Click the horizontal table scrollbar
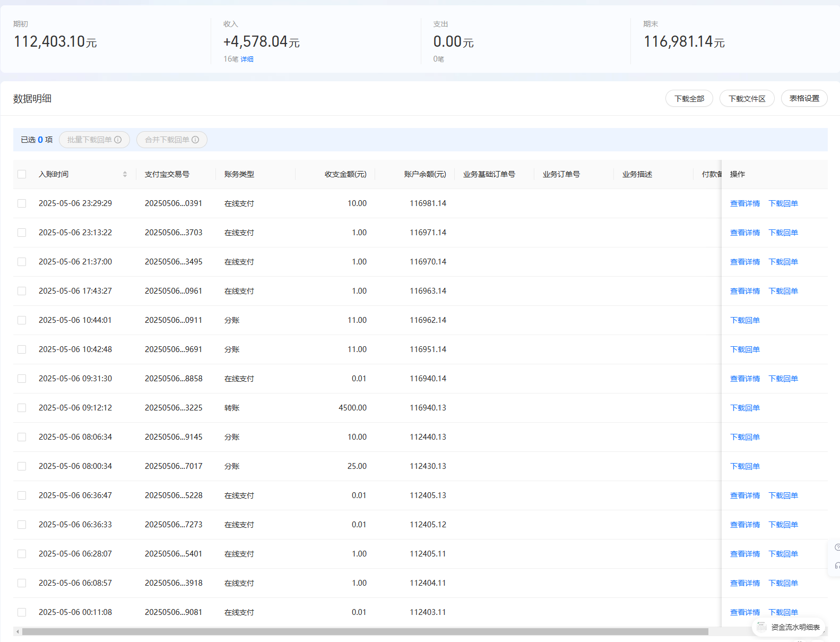 [365, 631]
